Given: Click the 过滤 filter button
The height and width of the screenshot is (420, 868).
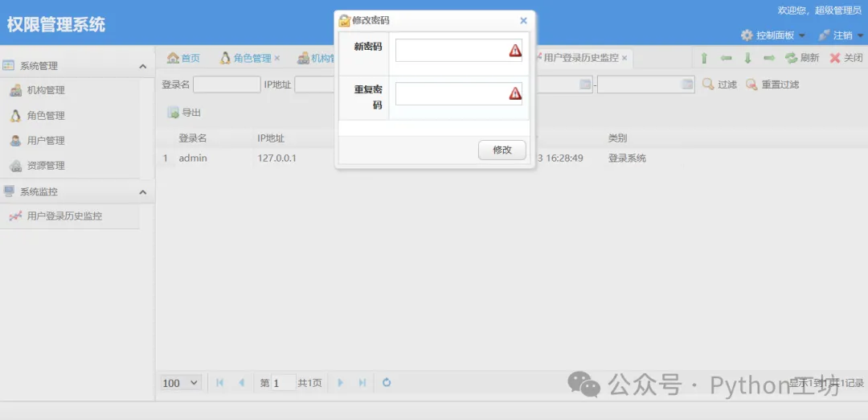Looking at the screenshot, I should (x=719, y=84).
